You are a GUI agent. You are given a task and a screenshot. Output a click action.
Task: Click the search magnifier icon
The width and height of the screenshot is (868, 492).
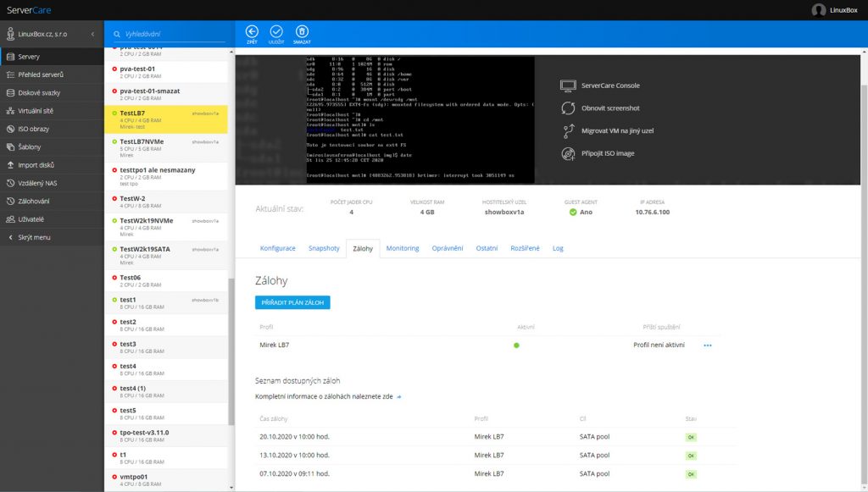(x=117, y=34)
